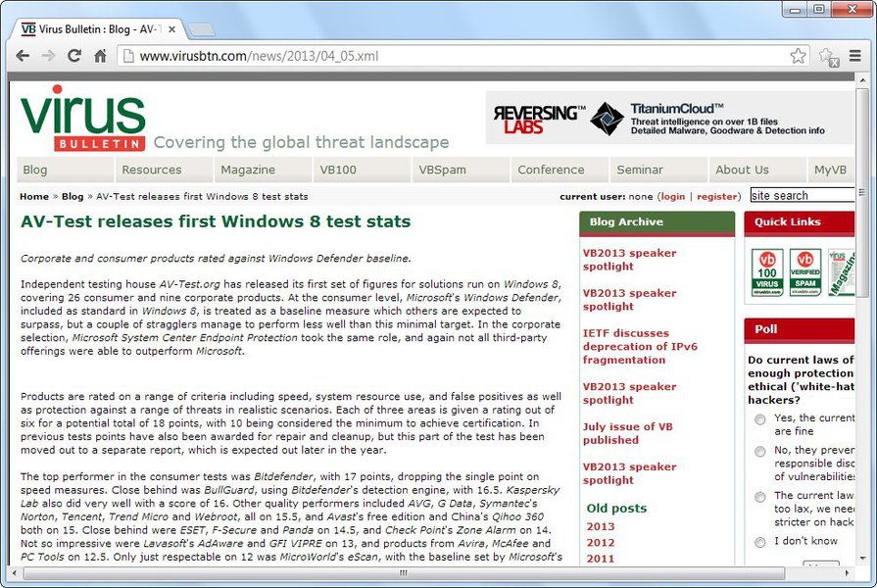Open the Magazine navigation tab

248,170
